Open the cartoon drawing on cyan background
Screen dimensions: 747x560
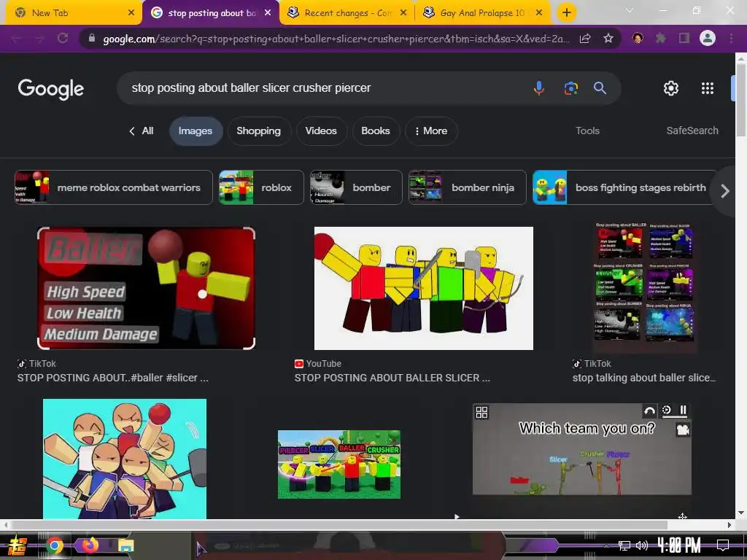124,459
